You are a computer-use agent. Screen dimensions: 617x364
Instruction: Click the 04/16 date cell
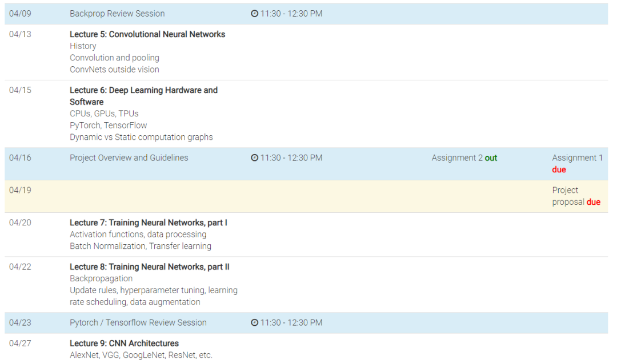(x=20, y=158)
